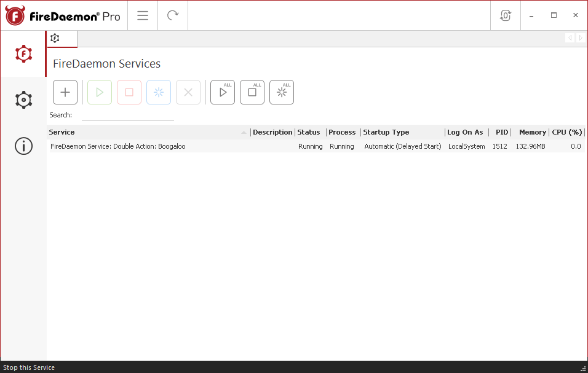Sort by Log On As column header
This screenshot has width=588, height=373.
click(466, 132)
